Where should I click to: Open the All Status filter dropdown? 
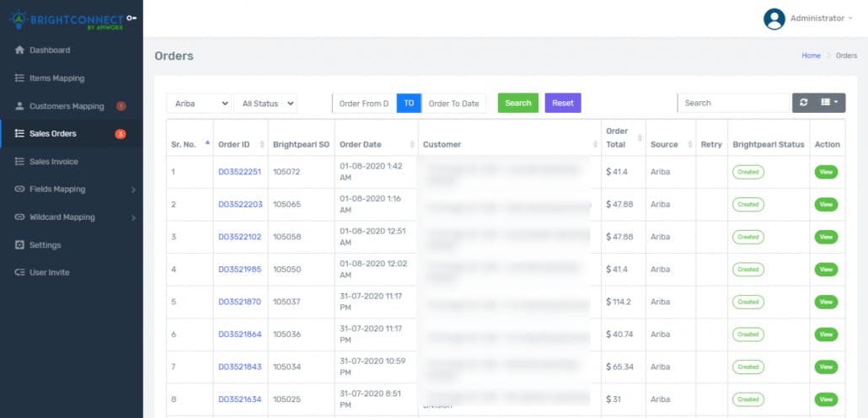(265, 104)
